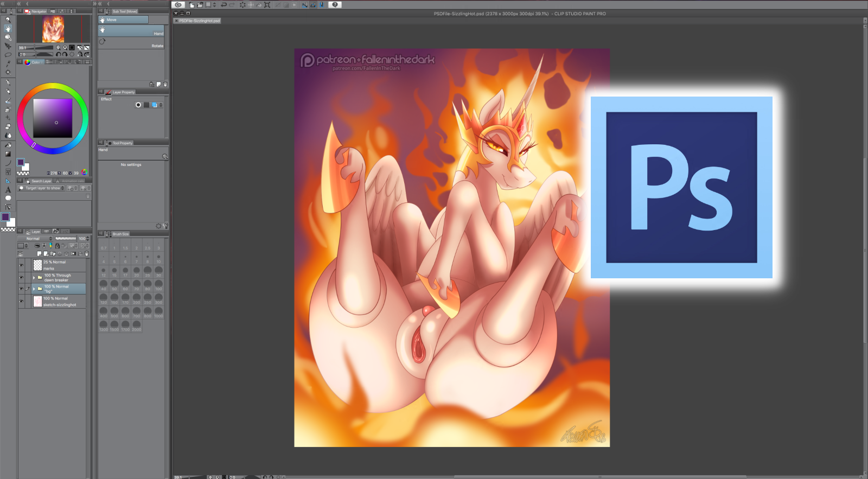Open the Normal blending mode dropdown
The image size is (868, 479).
click(36, 239)
